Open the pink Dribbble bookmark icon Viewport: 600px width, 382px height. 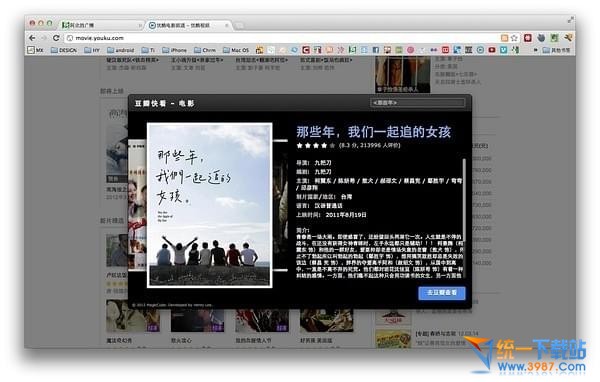[x=411, y=50]
